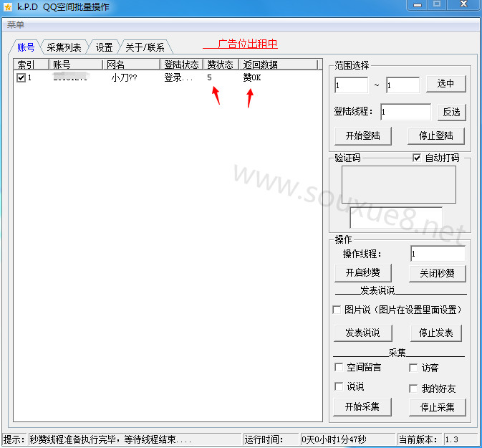Click the 停止发表 button
Viewport: 482px width, 448px height.
(436, 333)
